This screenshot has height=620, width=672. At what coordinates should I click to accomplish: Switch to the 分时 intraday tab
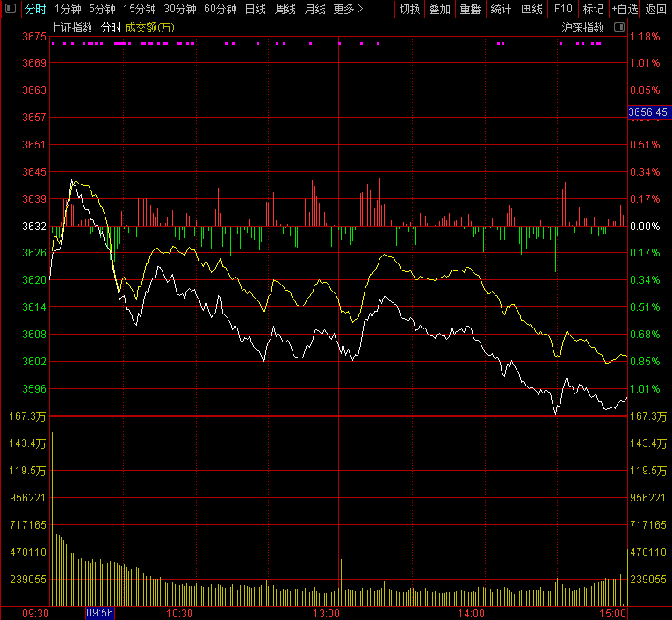pos(35,10)
